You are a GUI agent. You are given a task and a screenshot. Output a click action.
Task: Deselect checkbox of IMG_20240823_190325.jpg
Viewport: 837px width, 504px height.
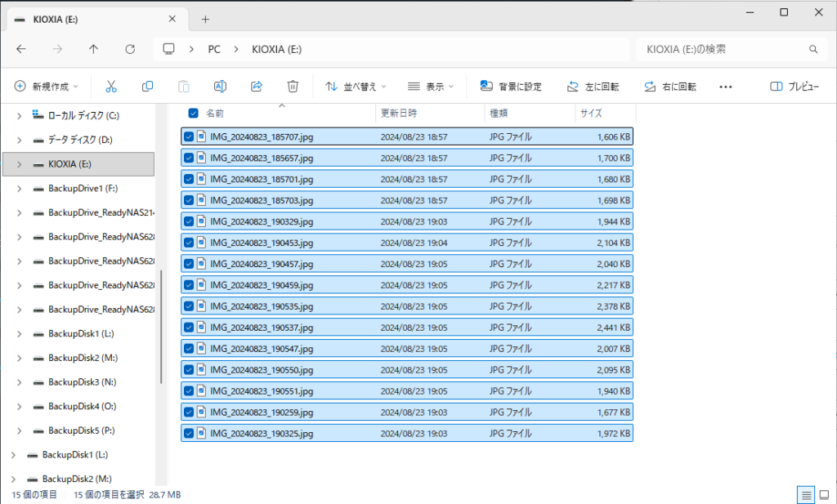tap(189, 433)
